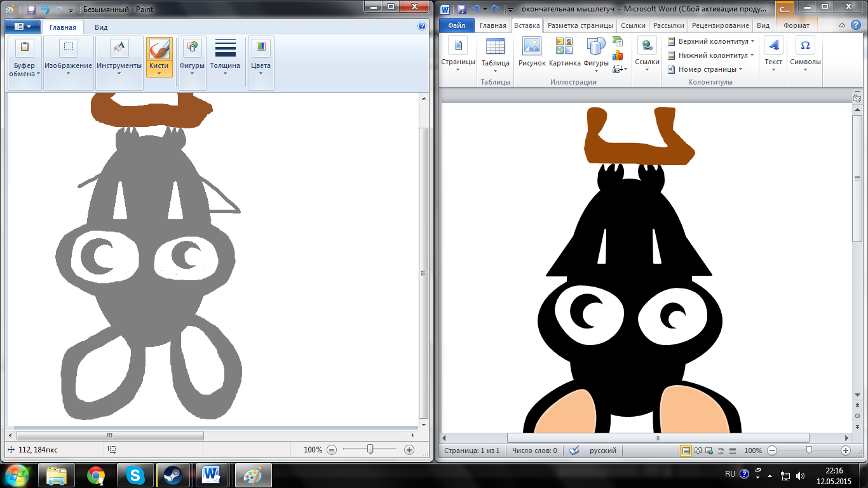
Task: Open the Толщина line thickness menu
Action: coord(226,57)
